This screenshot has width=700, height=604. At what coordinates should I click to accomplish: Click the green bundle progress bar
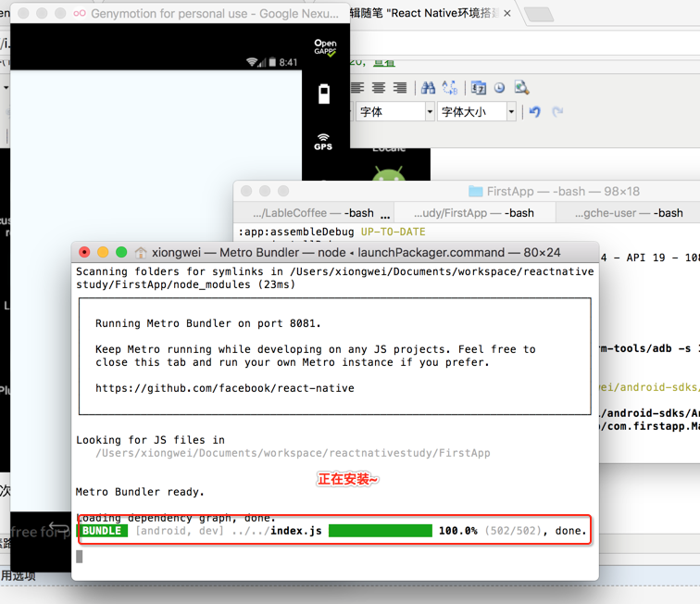381,531
